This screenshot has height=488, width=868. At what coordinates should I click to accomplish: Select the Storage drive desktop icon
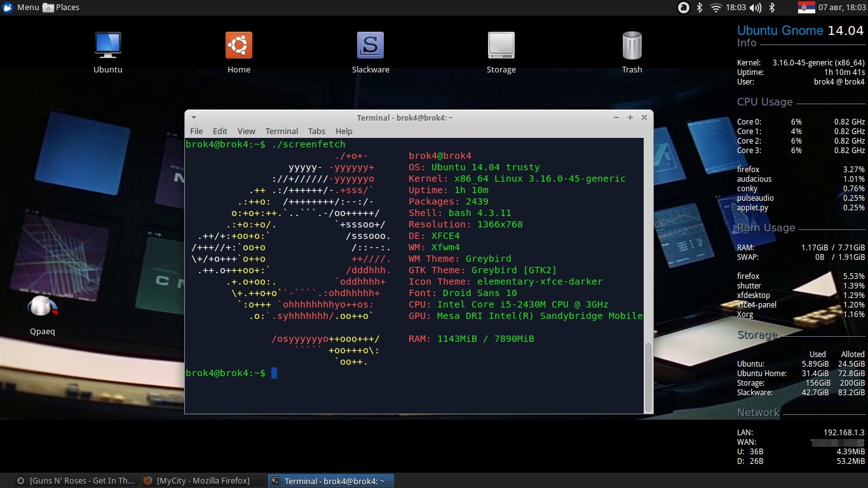[x=501, y=52]
